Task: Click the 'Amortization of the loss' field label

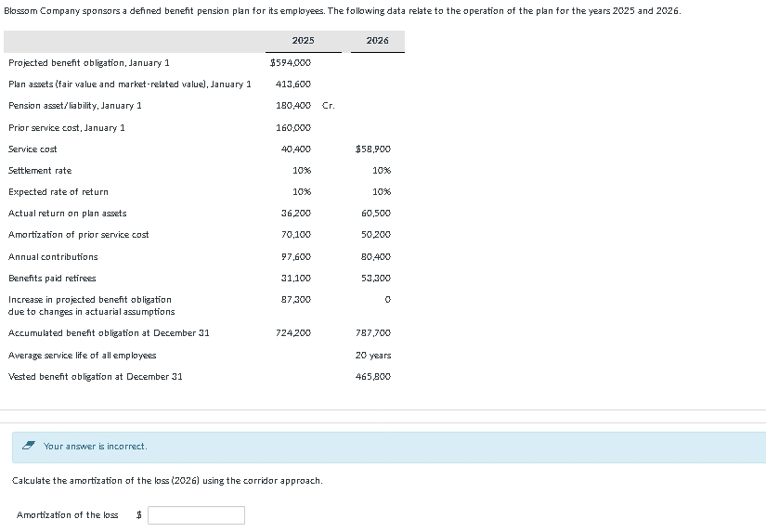Action: coord(68,515)
